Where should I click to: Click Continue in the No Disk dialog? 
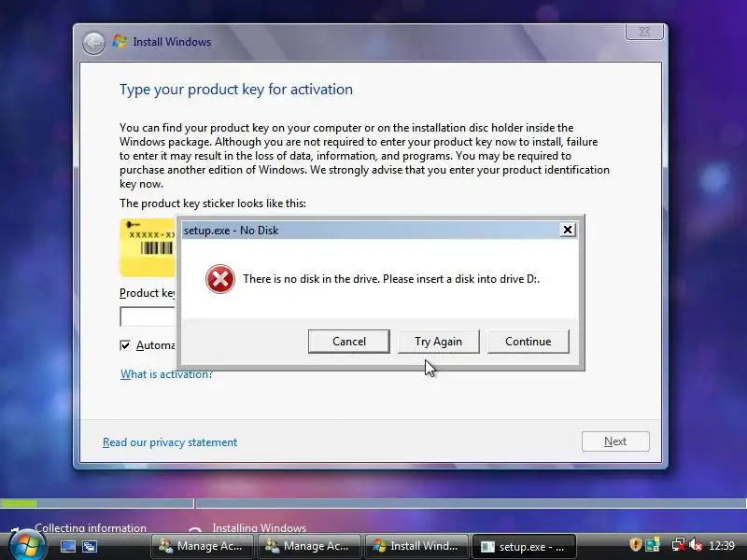point(528,342)
